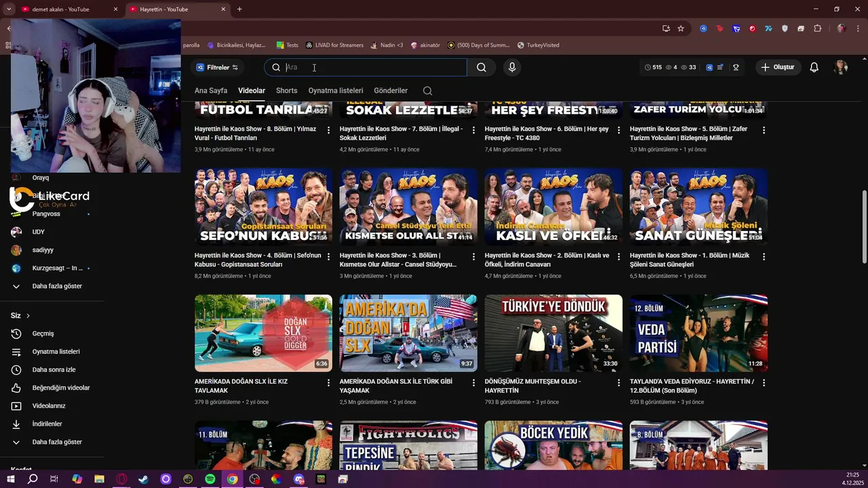This screenshot has width=868, height=488.
Task: Open Türkiye'ye Döndük video thumbnail
Action: coord(553,333)
